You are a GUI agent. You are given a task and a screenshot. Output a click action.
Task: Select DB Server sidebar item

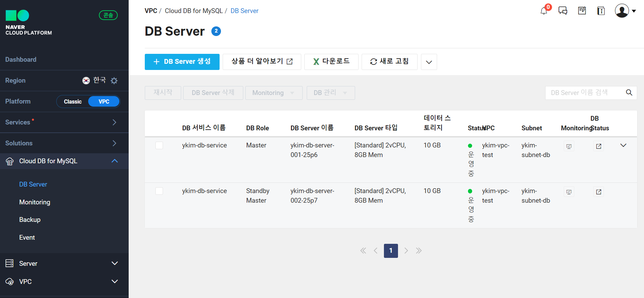33,184
